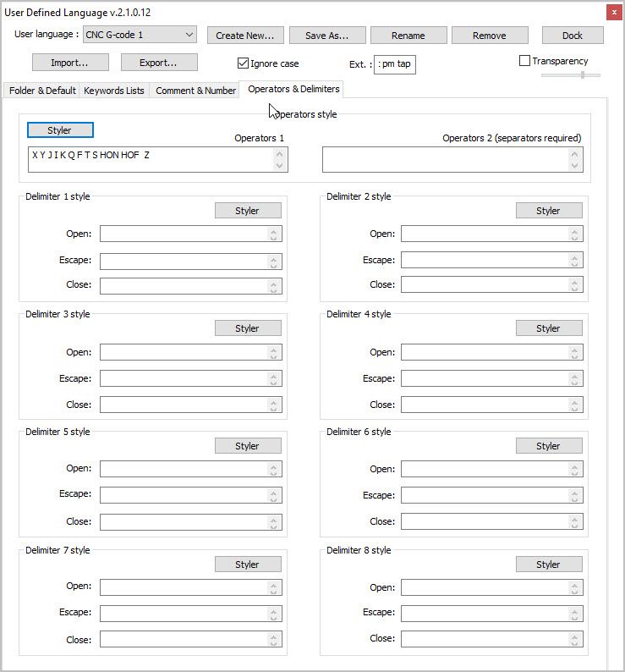Open the Operators style Styler

(x=60, y=130)
